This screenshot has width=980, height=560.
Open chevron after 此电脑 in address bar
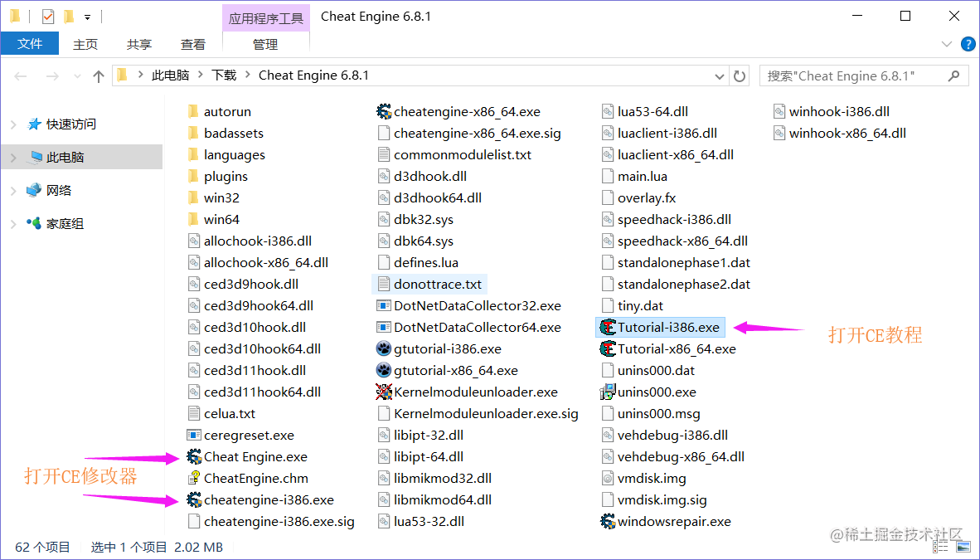(201, 75)
